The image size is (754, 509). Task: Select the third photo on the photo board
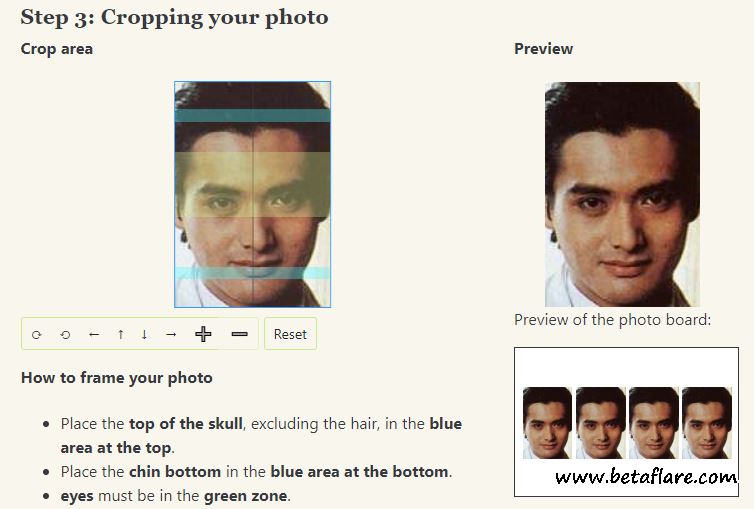[x=653, y=422]
